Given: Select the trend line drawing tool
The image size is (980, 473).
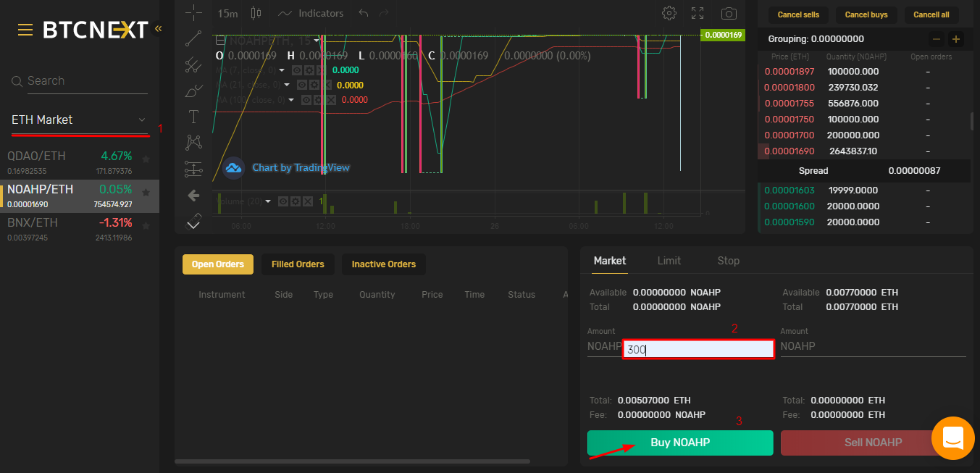Looking at the screenshot, I should point(193,38).
